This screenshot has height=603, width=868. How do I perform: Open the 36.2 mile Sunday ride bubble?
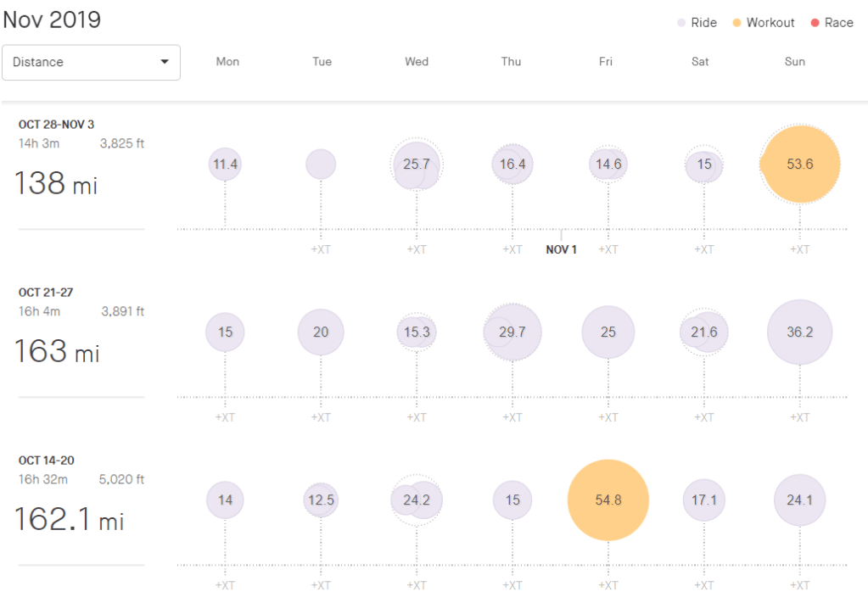click(x=800, y=332)
